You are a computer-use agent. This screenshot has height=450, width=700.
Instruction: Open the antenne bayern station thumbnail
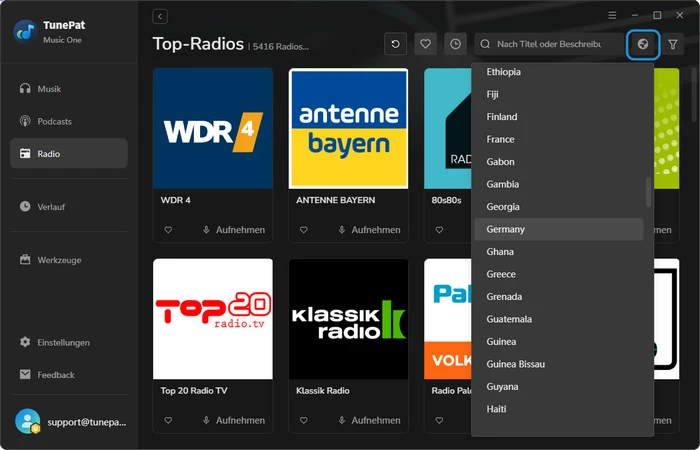(348, 129)
